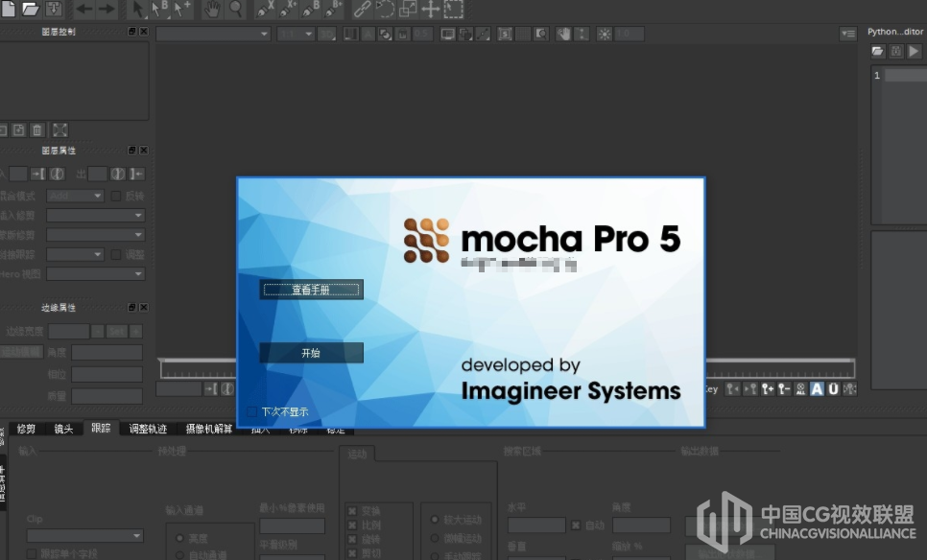
Task: Click the trash delete-layer icon
Action: coord(37,129)
